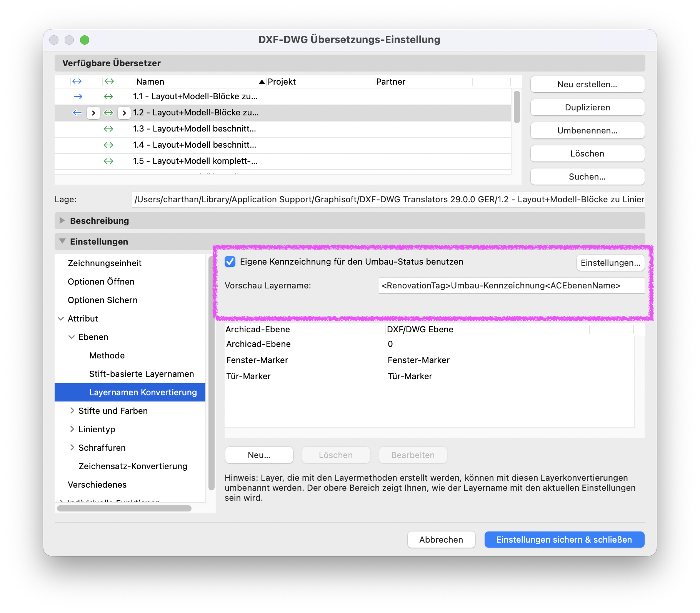Screen dimensions: 700x613
Task: Click the green zoom window button
Action: 85,40
